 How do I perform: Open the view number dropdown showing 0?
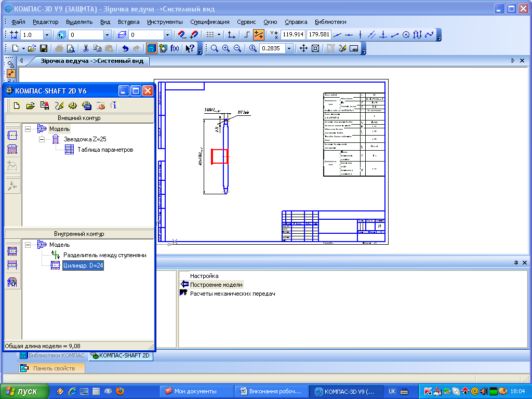(107, 35)
